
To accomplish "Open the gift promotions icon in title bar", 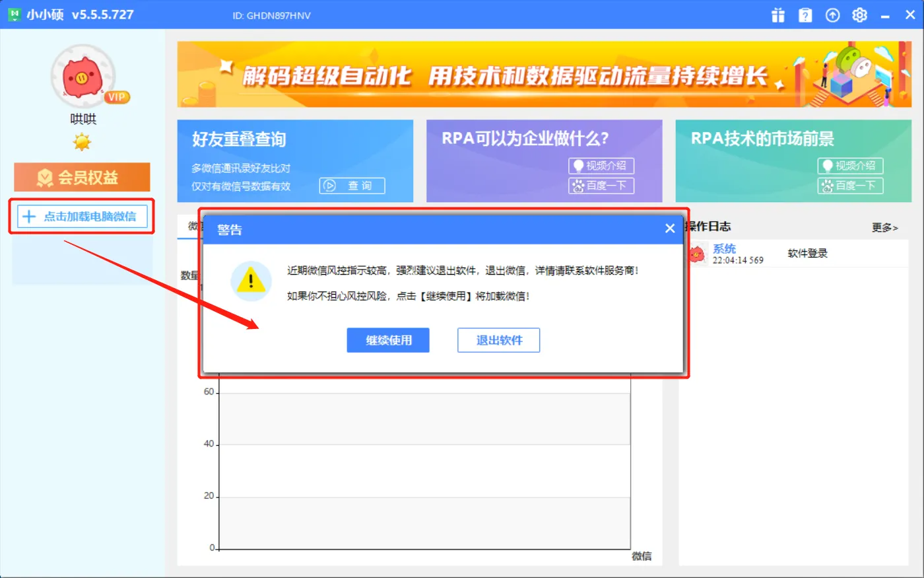I will [x=778, y=15].
